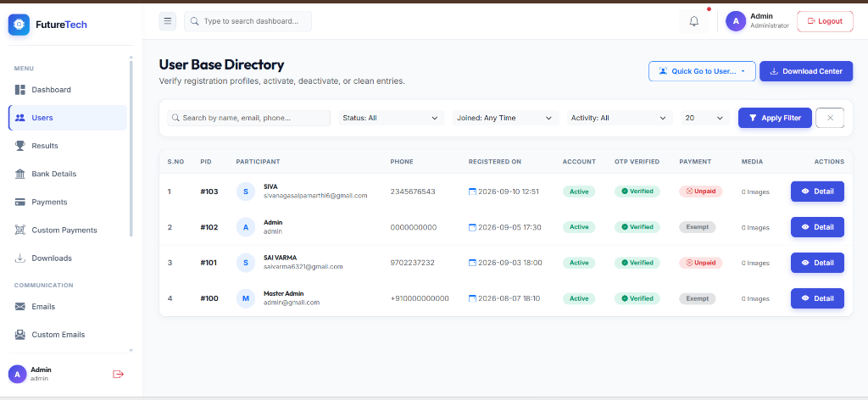Open the Users menu item
This screenshot has height=400, width=868.
[x=68, y=118]
